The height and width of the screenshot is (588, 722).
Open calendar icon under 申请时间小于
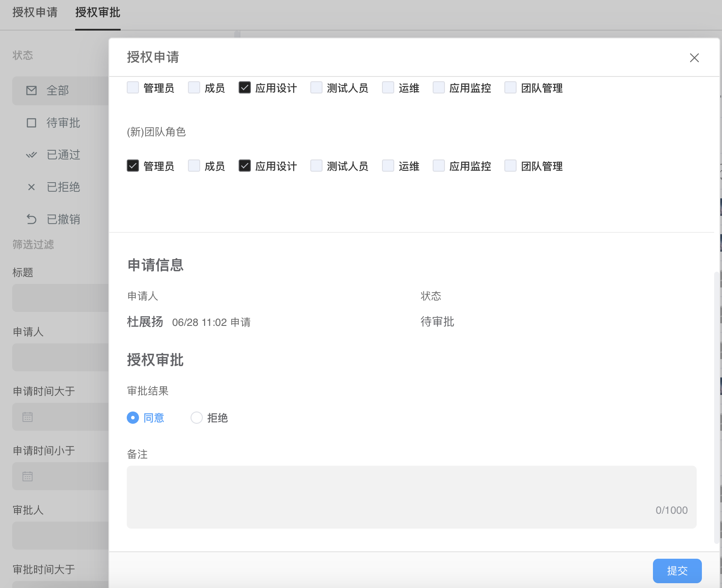[28, 476]
